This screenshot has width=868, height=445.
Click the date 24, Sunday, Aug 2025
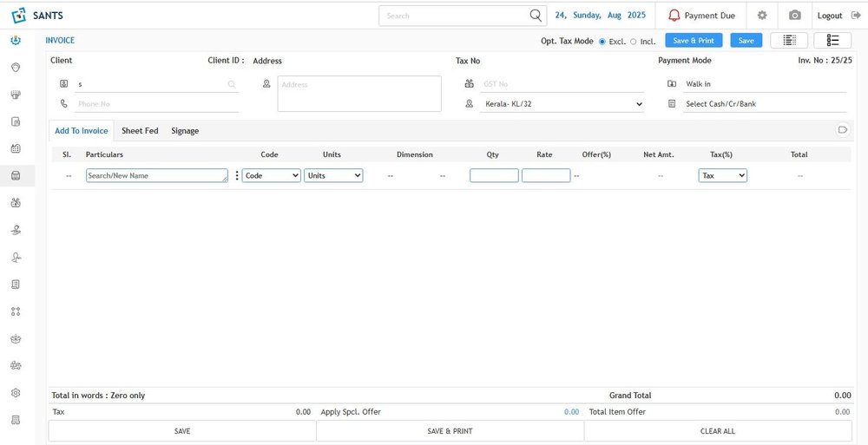pos(600,16)
